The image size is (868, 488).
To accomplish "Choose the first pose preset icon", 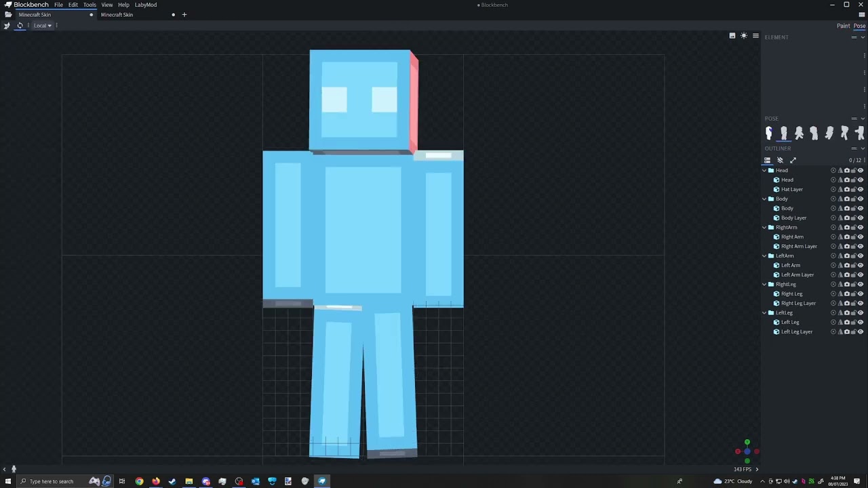I will click(769, 133).
